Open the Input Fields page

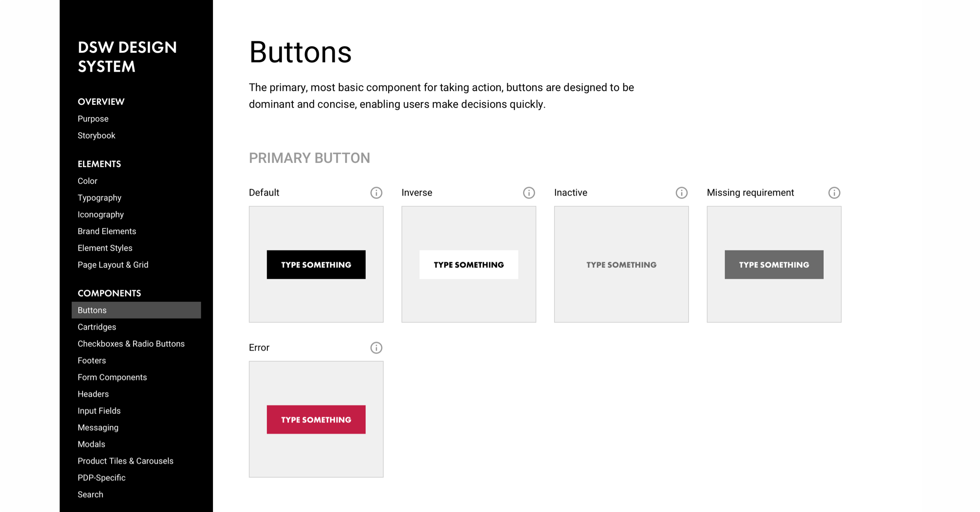point(99,411)
